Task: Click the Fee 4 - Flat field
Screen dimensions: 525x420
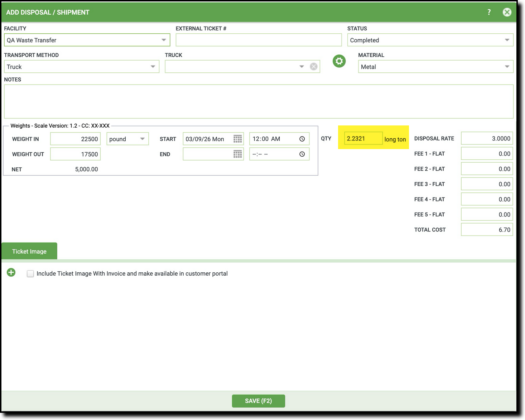Action: 487,199
